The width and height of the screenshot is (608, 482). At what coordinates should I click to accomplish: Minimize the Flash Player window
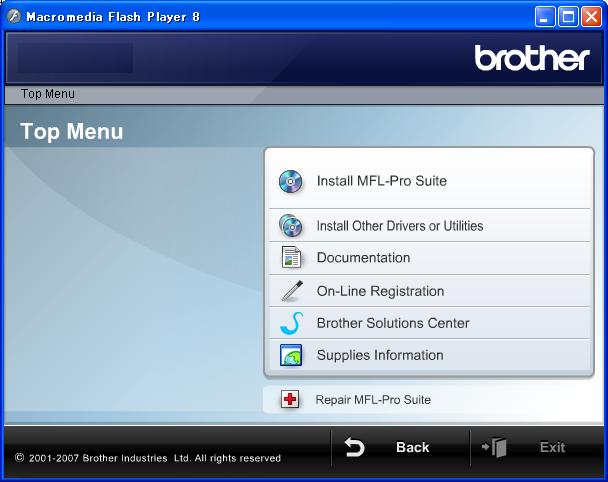coord(544,17)
